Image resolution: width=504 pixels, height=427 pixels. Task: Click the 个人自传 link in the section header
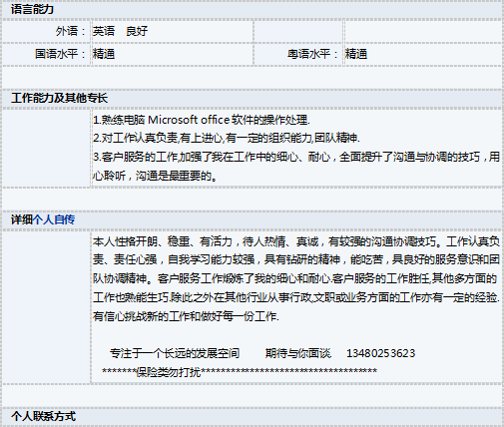pyautogui.click(x=54, y=219)
